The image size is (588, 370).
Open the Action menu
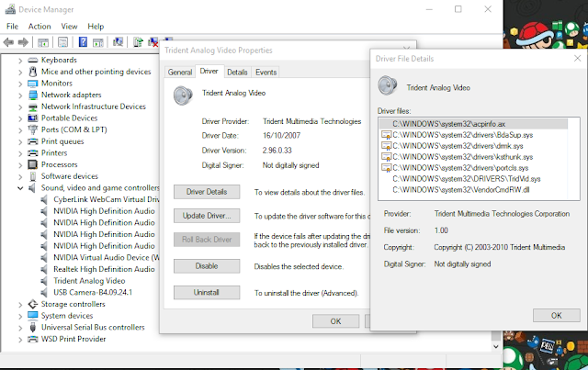pos(40,27)
